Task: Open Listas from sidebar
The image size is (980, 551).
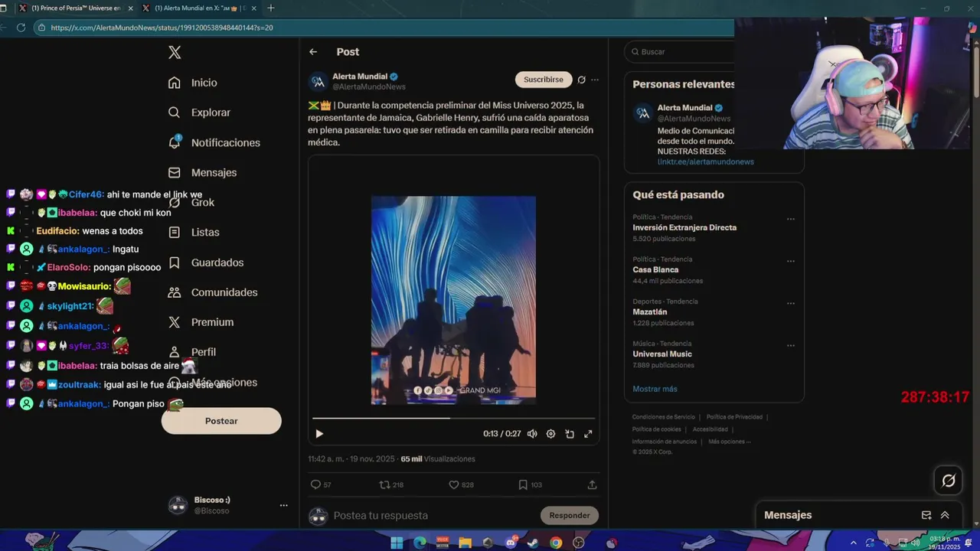Action: point(194,232)
